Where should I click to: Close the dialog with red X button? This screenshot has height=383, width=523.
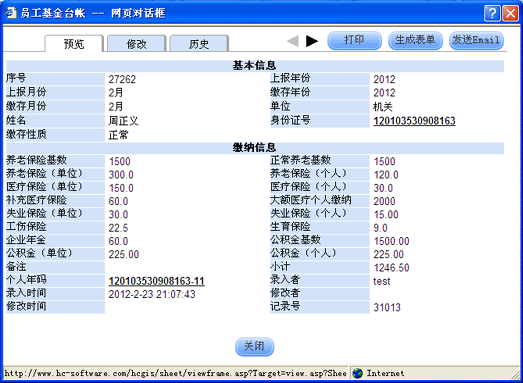(x=510, y=13)
